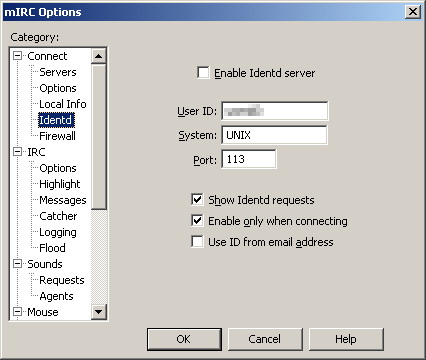The height and width of the screenshot is (360, 426).
Task: Select Options under Connect
Action: [58, 88]
